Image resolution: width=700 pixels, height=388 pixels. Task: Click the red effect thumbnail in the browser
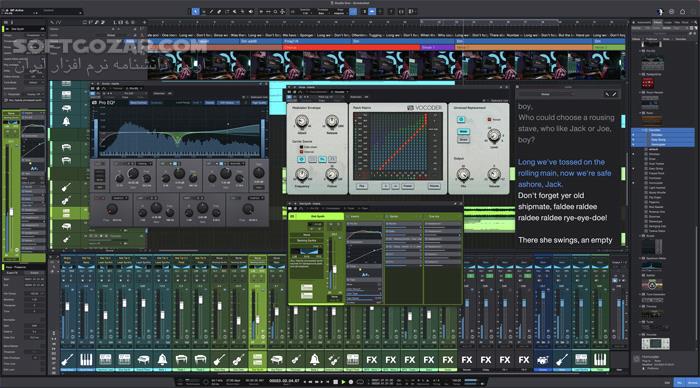pos(648,83)
